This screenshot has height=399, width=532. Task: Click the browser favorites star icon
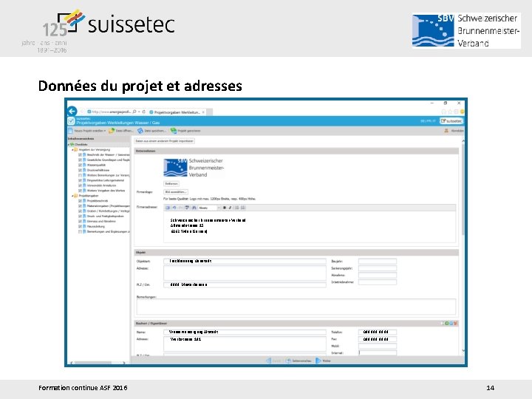pyautogui.click(x=450, y=112)
